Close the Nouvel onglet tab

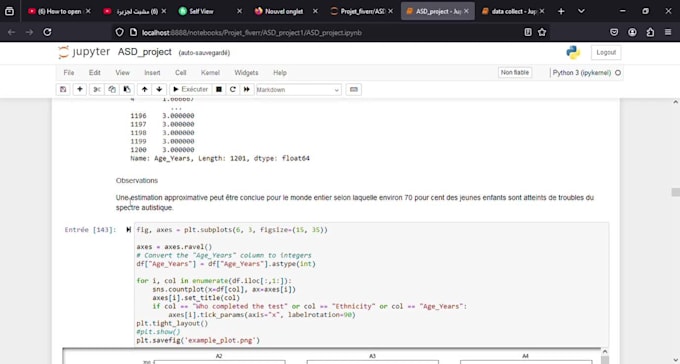[x=315, y=11]
